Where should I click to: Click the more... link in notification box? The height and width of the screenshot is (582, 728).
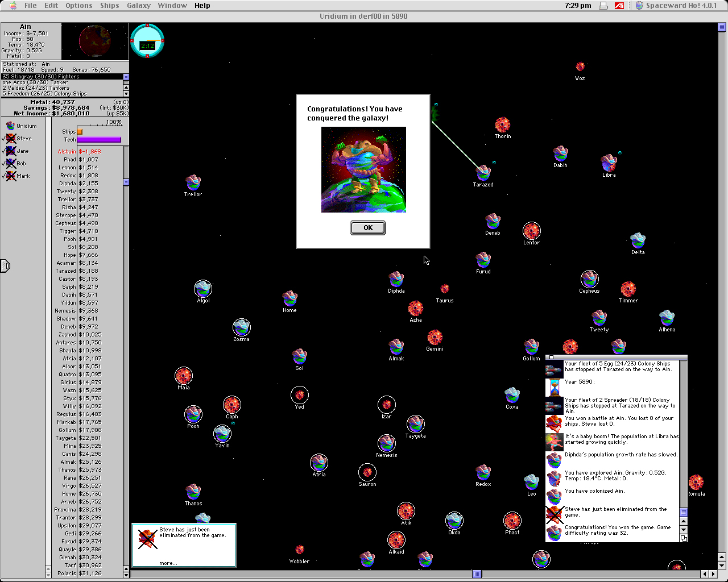168,563
